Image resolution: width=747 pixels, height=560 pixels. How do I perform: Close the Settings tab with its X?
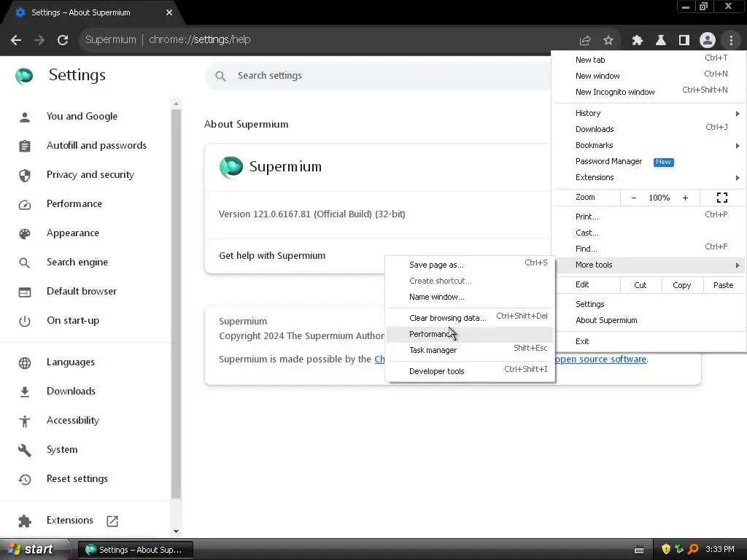pyautogui.click(x=169, y=12)
